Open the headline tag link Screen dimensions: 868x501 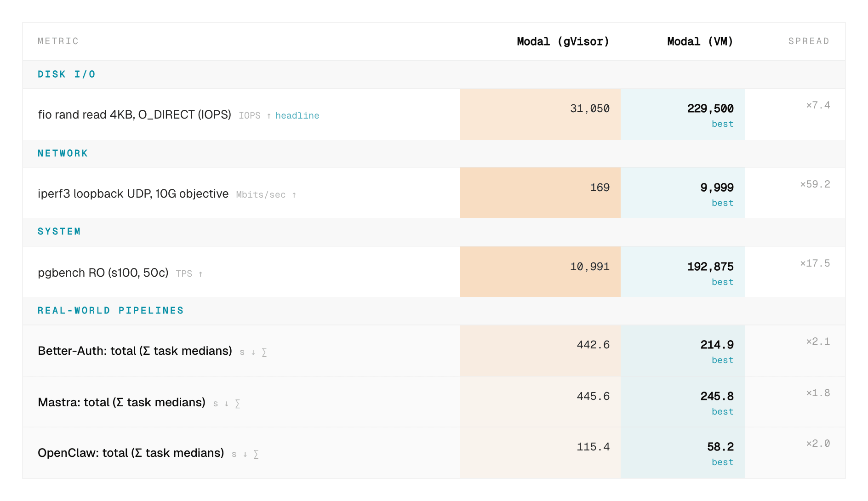coord(297,116)
